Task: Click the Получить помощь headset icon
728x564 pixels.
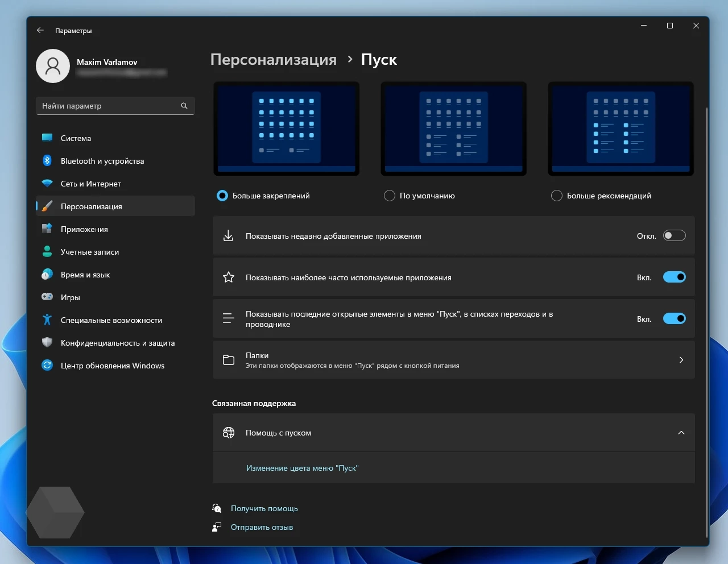Action: pos(217,508)
